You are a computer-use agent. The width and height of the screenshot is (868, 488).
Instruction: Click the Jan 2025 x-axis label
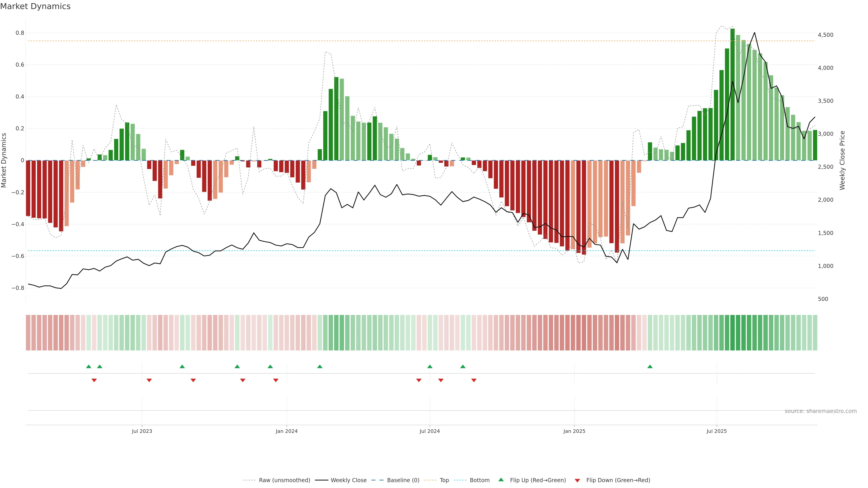[x=574, y=431]
